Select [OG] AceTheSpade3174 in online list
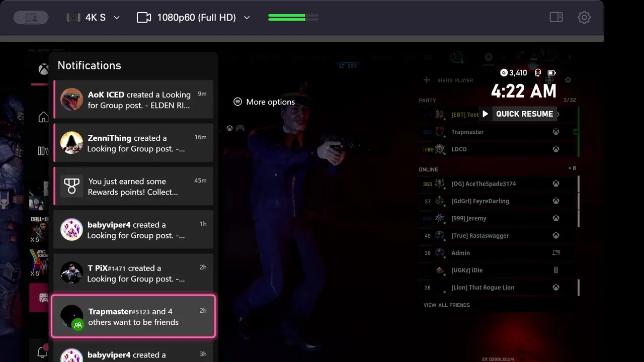 point(497,184)
